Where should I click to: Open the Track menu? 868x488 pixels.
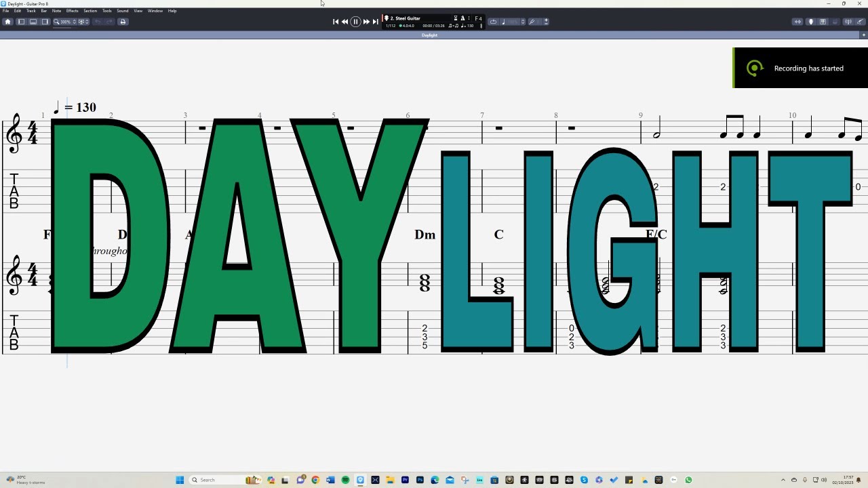pyautogui.click(x=31, y=11)
